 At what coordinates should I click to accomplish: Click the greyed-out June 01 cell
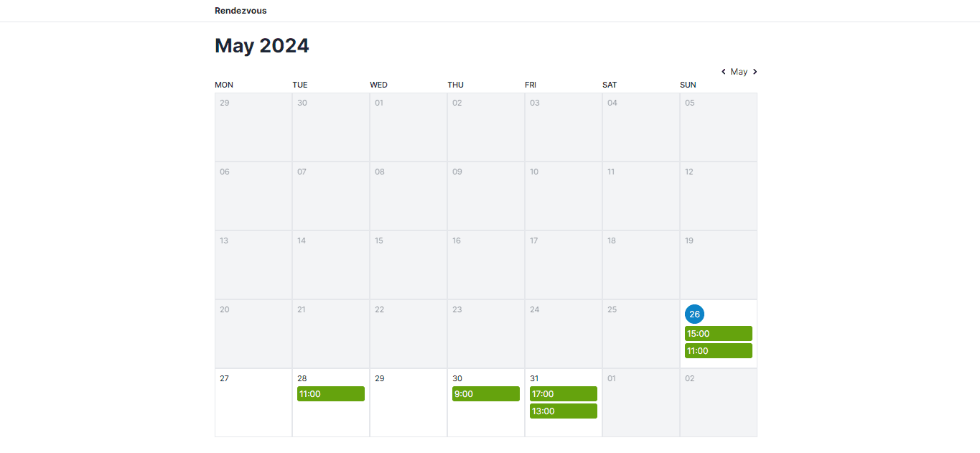(641, 403)
